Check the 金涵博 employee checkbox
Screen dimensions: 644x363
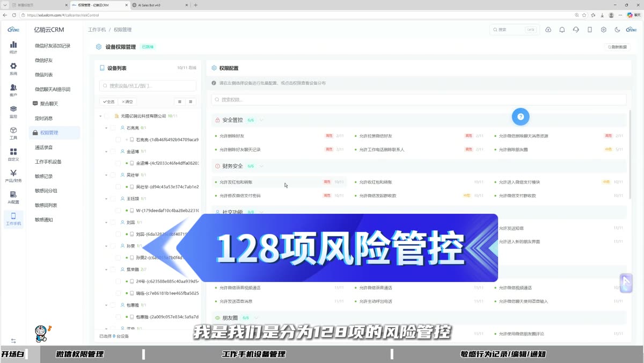(x=113, y=151)
